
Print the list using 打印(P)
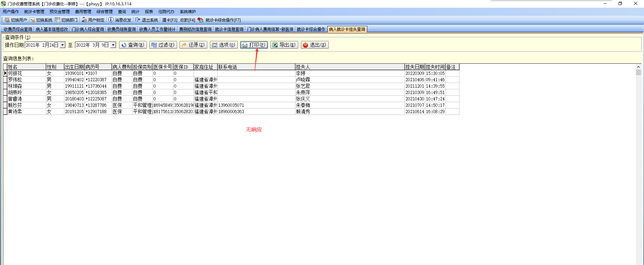[254, 45]
